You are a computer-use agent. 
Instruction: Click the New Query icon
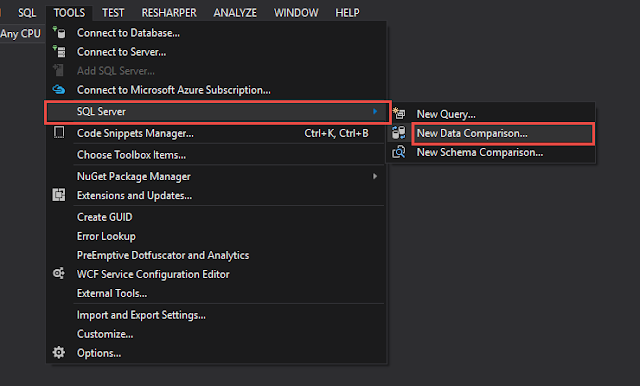click(399, 114)
